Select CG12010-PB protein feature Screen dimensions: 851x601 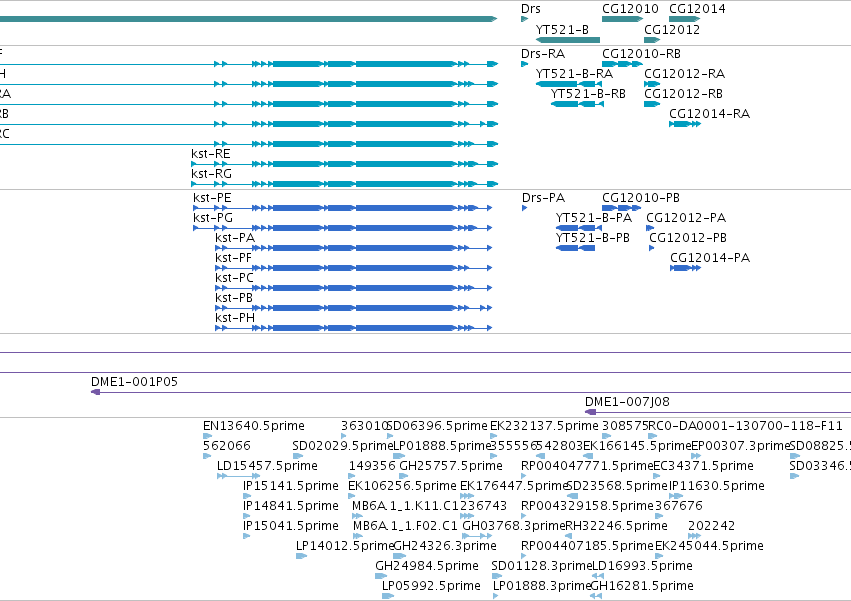[622, 208]
